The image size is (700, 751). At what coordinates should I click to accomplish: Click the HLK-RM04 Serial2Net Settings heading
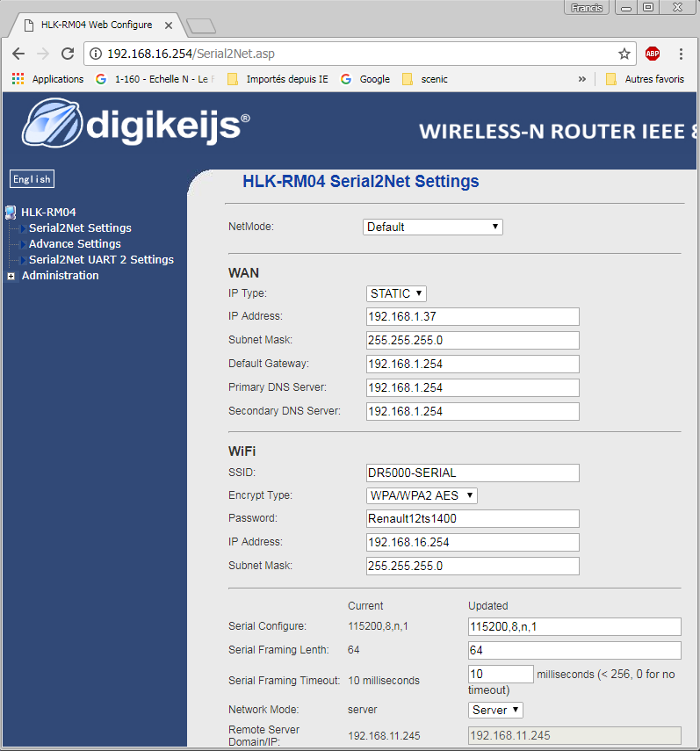click(x=360, y=182)
